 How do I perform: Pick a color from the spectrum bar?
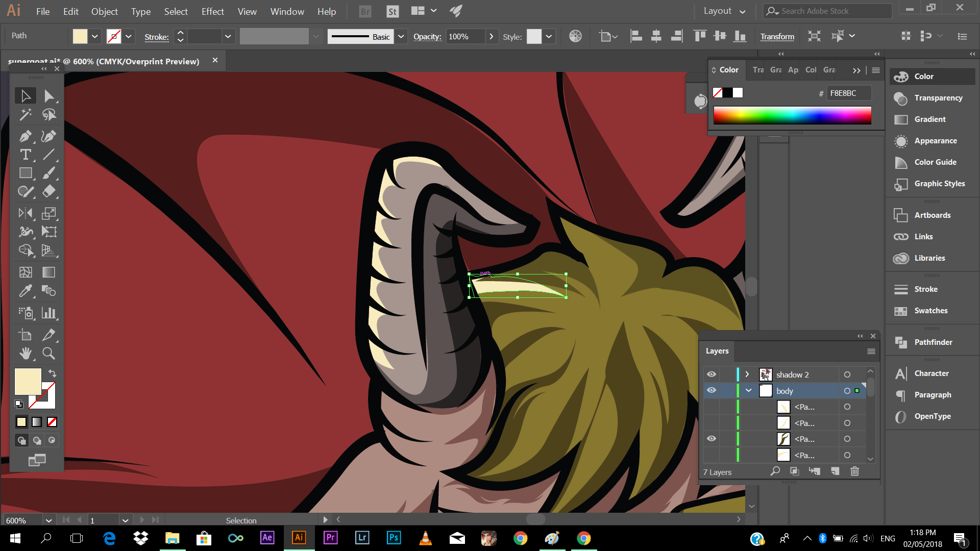tap(792, 115)
